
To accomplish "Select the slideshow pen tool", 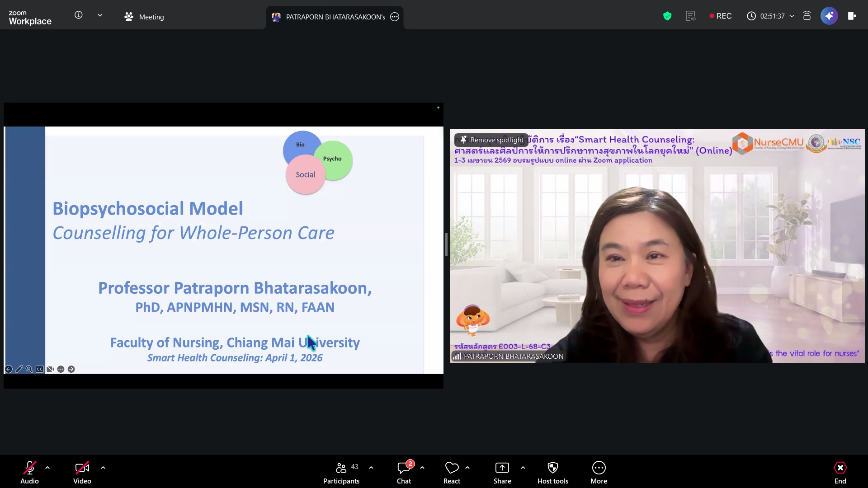I will [19, 369].
